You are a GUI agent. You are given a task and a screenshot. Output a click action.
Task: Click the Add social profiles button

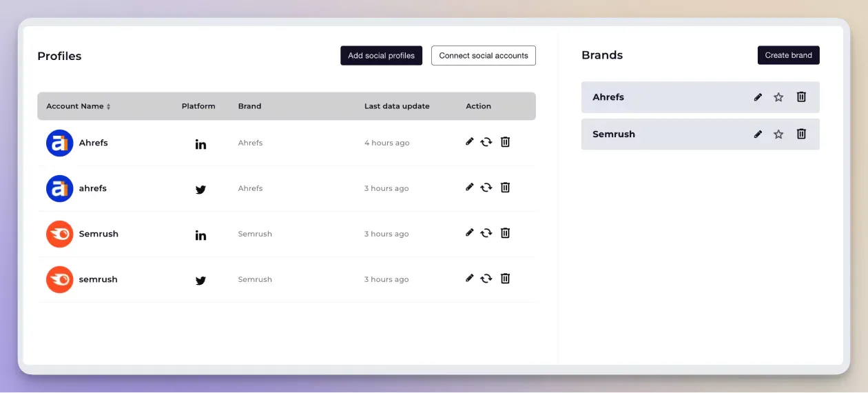381,56
